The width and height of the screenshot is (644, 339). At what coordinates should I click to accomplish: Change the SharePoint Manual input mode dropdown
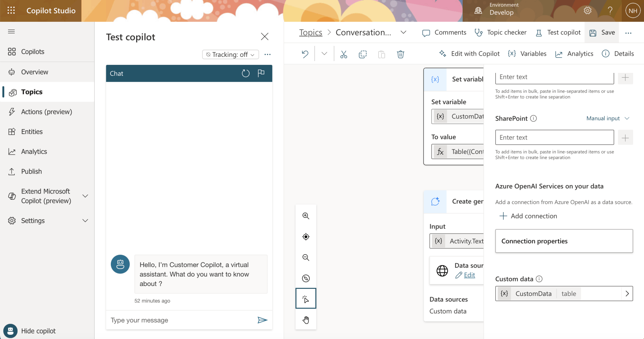click(608, 118)
